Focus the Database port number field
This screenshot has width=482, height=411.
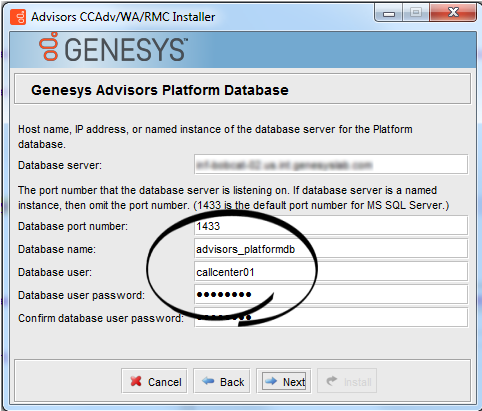point(331,226)
